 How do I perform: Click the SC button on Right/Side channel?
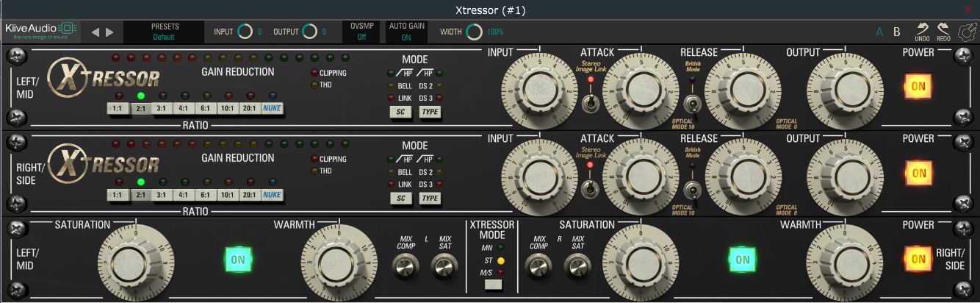tap(400, 198)
